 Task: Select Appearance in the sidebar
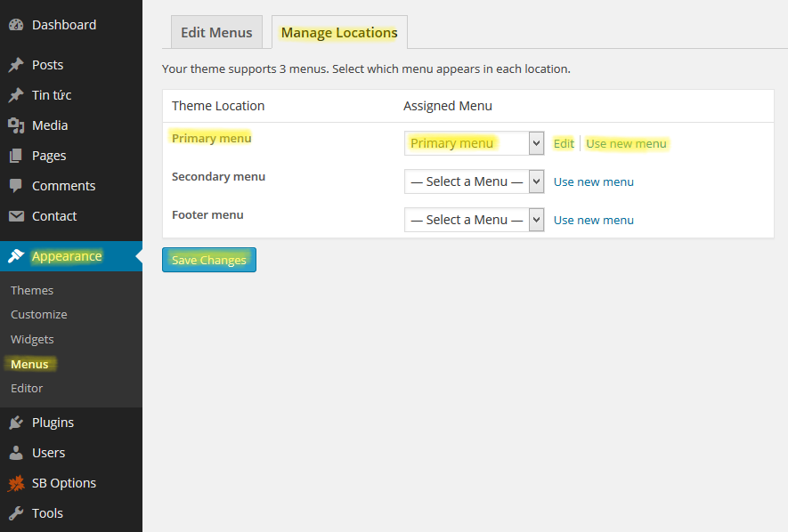tap(71, 256)
